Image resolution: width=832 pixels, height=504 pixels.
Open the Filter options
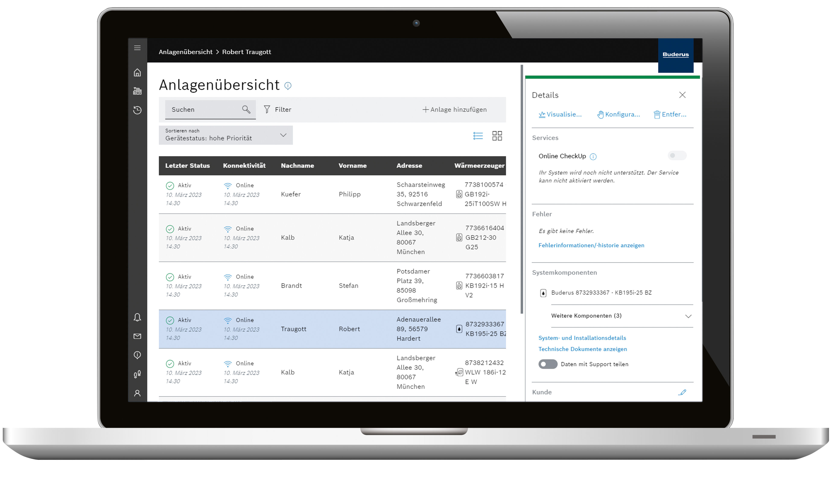(277, 109)
